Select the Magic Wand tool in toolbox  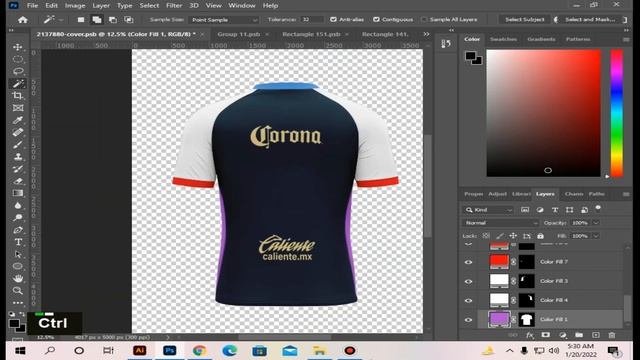18,84
